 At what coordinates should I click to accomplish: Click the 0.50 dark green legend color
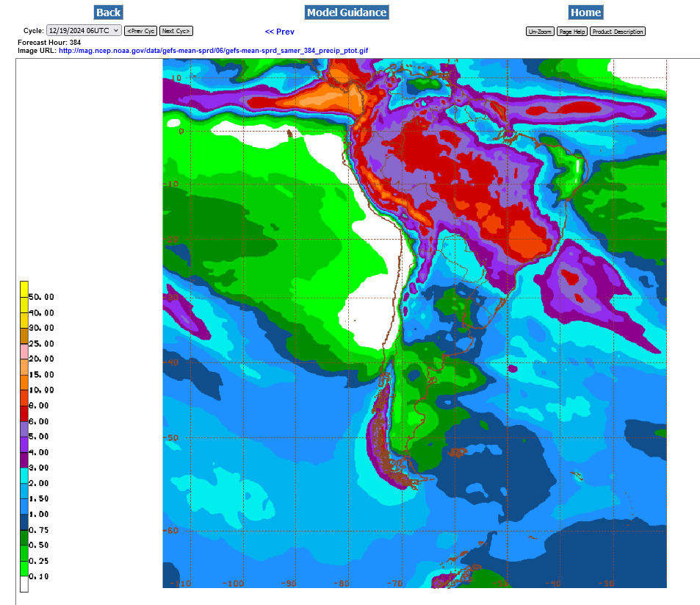[24, 537]
